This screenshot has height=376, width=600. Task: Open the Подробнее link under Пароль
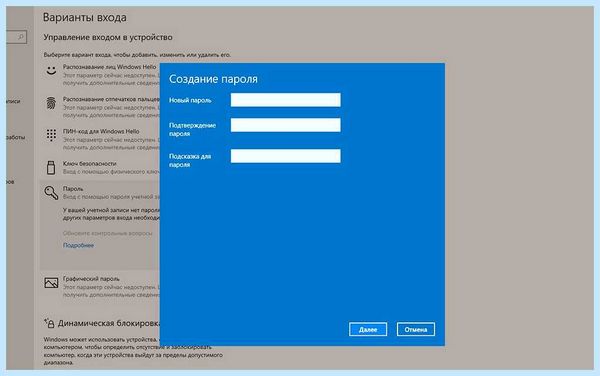[x=78, y=245]
